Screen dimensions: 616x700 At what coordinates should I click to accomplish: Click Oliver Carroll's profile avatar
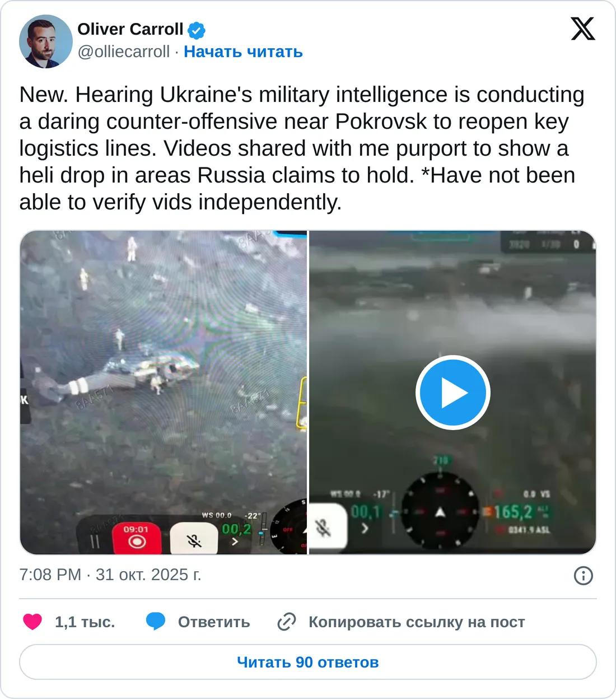pos(46,41)
